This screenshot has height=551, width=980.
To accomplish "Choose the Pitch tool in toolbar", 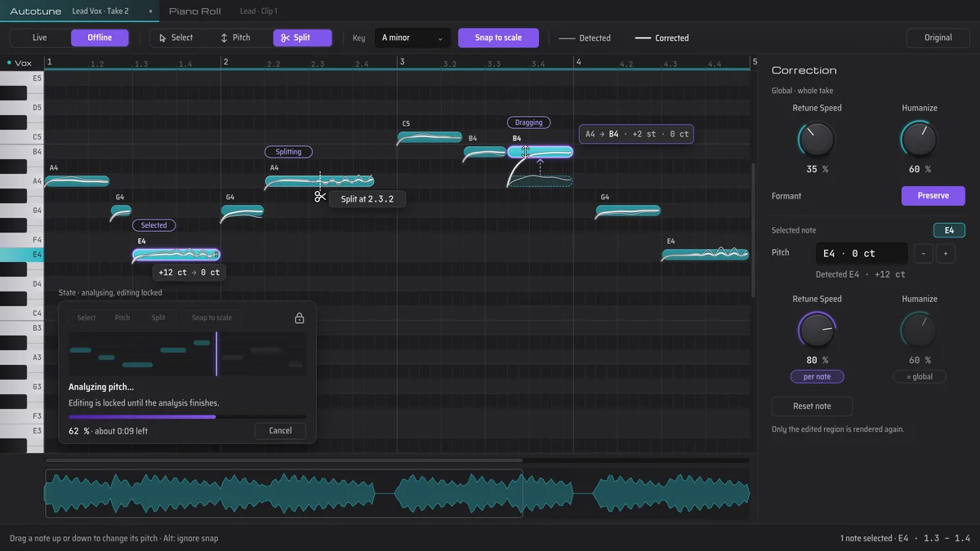I will [235, 38].
